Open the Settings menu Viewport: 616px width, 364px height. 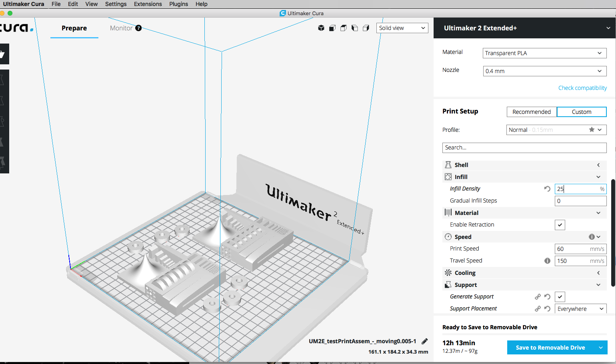click(x=116, y=4)
